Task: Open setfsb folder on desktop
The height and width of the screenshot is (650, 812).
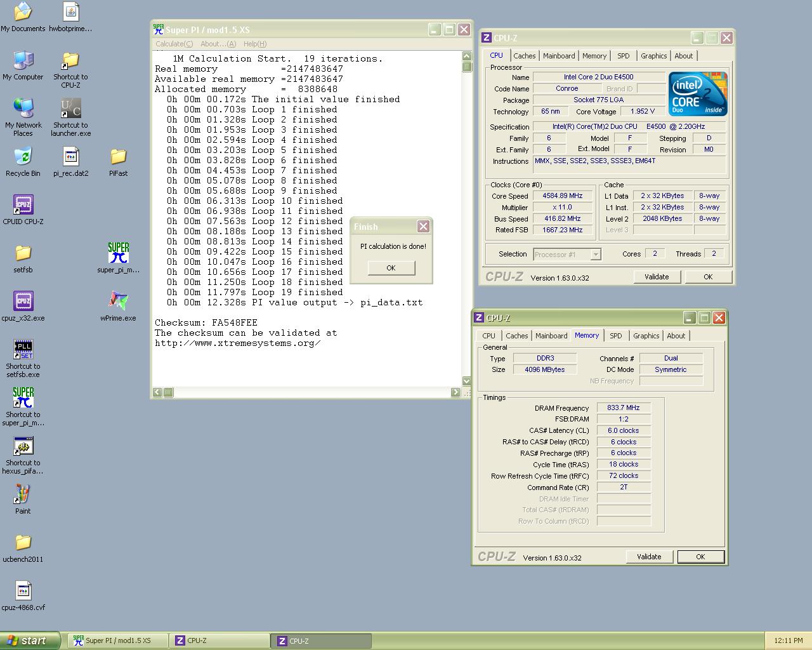Action: click(x=23, y=258)
